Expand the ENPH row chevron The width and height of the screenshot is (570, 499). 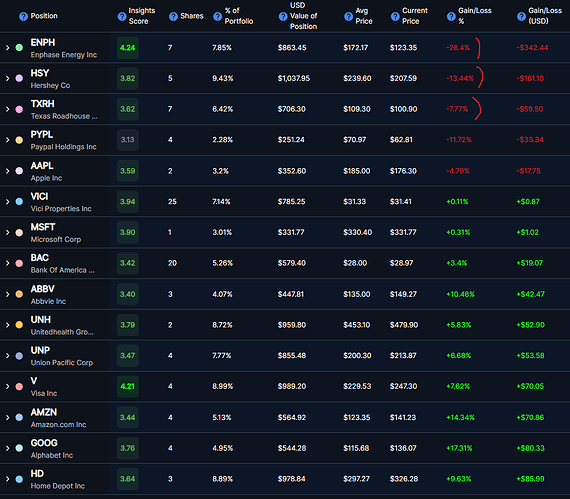[x=7, y=48]
